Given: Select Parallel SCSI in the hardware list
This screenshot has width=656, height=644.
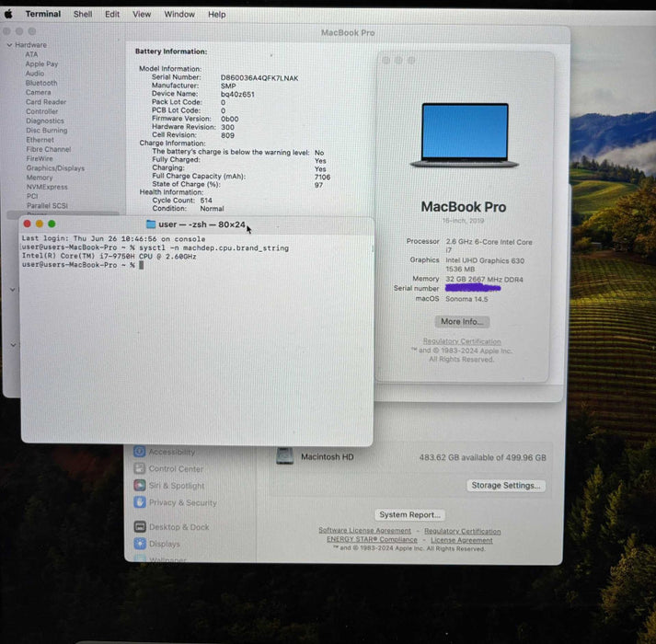Looking at the screenshot, I should coord(47,206).
